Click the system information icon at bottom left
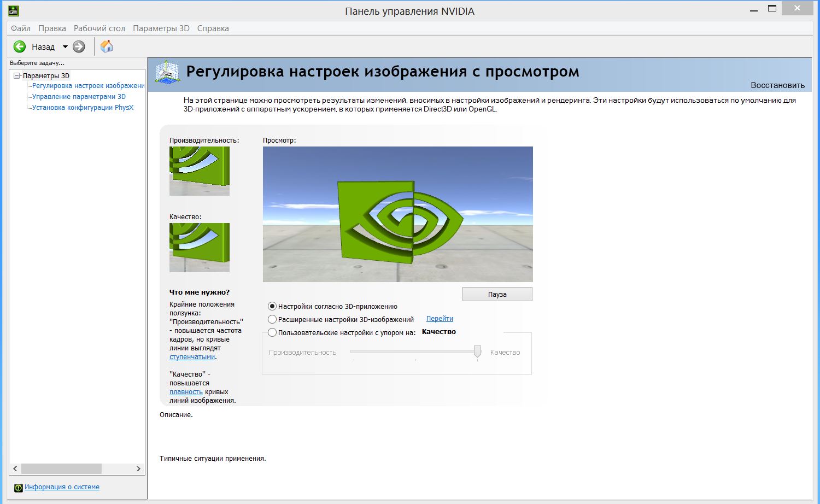Viewport: 820px width, 504px height. pos(19,488)
